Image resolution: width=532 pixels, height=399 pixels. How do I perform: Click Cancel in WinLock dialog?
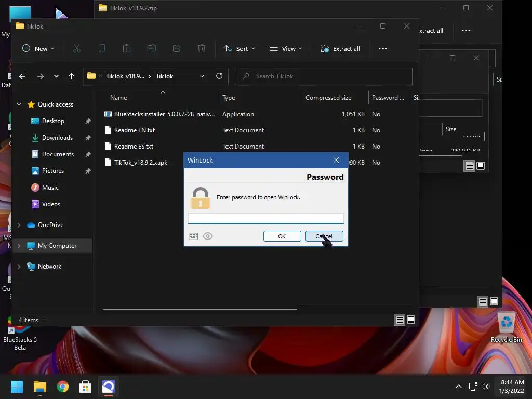[x=324, y=236]
